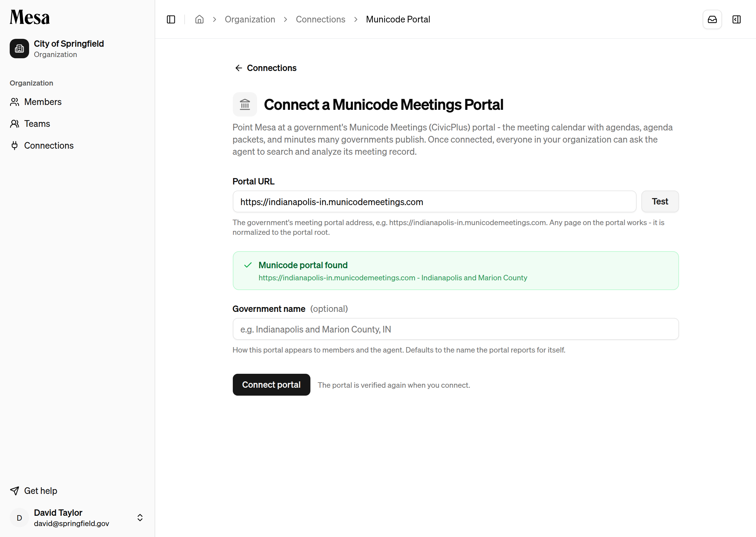The width and height of the screenshot is (756, 537).
Task: Select Connections in the breadcrumb
Action: [x=320, y=19]
